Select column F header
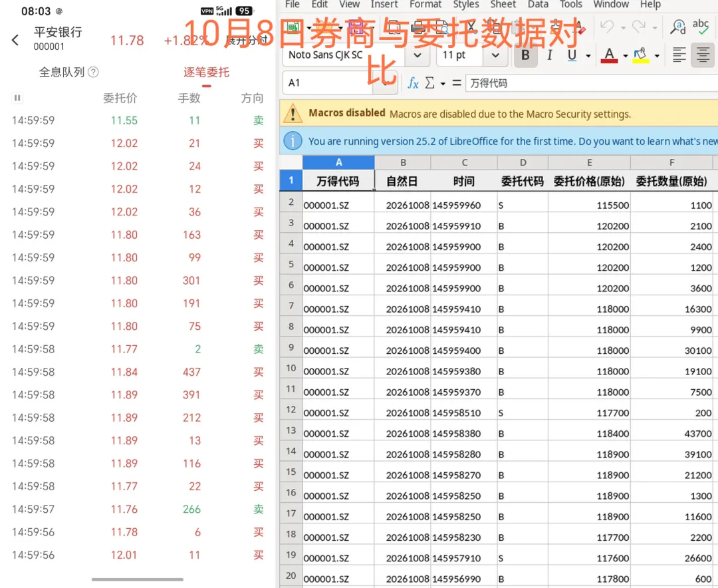The width and height of the screenshot is (718, 588). [671, 162]
